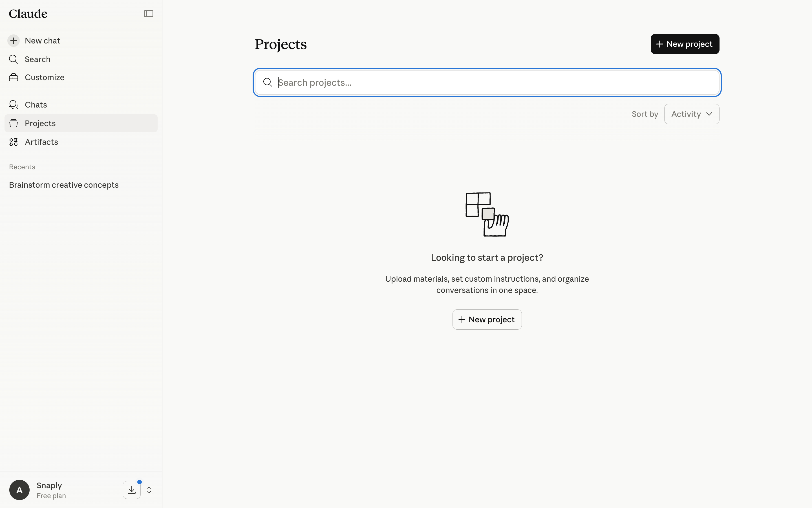Viewport: 812px width, 508px height.
Task: Click the magnifier icon in Search projects field
Action: tap(267, 82)
